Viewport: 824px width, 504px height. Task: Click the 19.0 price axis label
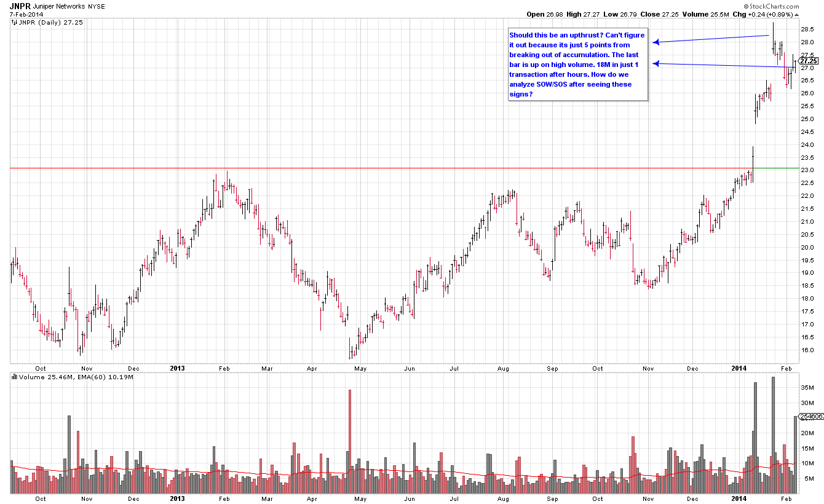(x=809, y=273)
